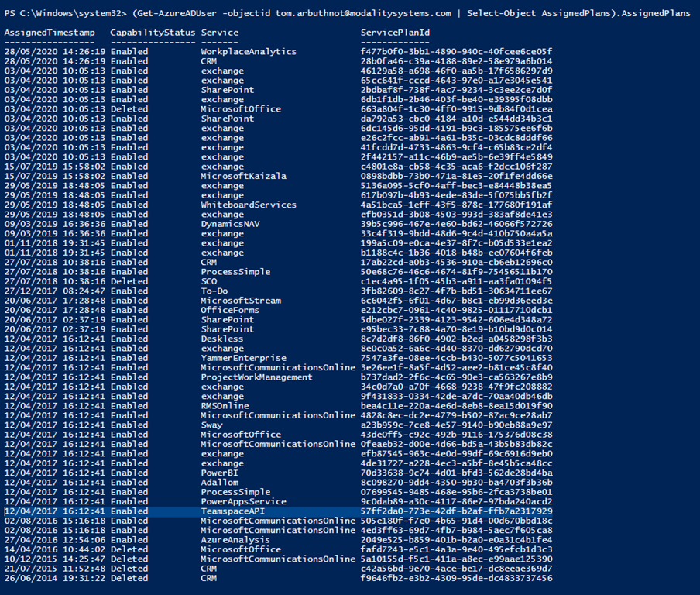Click the MicrosoftKaizala service name
Viewport: 700px width, 595px height.
(x=243, y=176)
